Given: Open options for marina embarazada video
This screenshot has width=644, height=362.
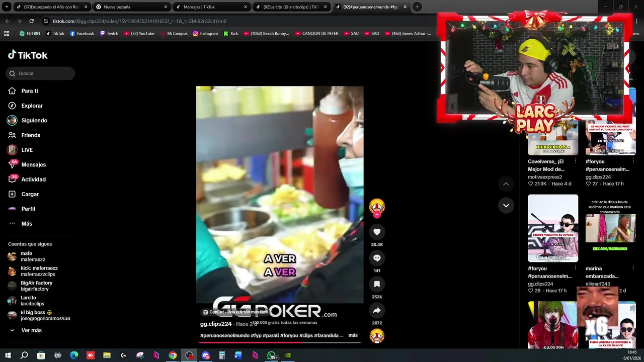Looking at the screenshot, I should click(x=633, y=268).
